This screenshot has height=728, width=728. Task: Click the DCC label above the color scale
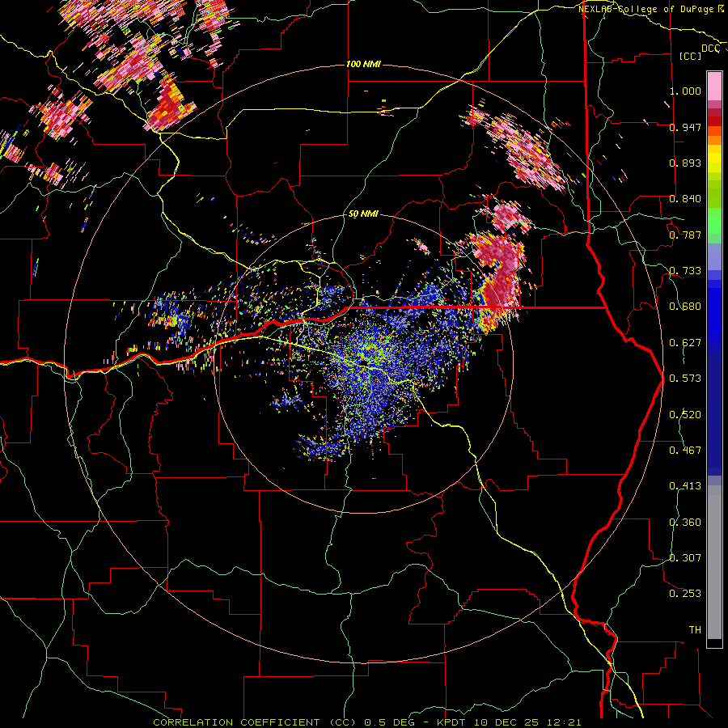click(710, 49)
